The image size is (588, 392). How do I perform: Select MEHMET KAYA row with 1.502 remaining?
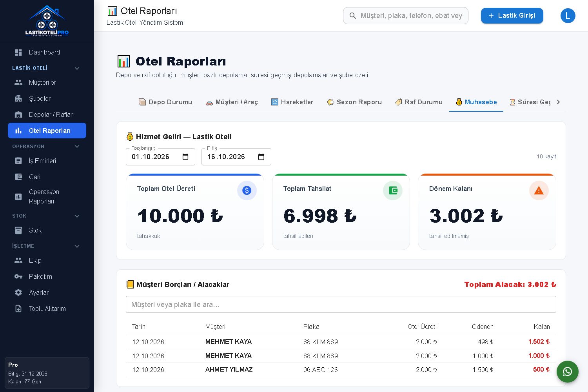[x=341, y=342]
